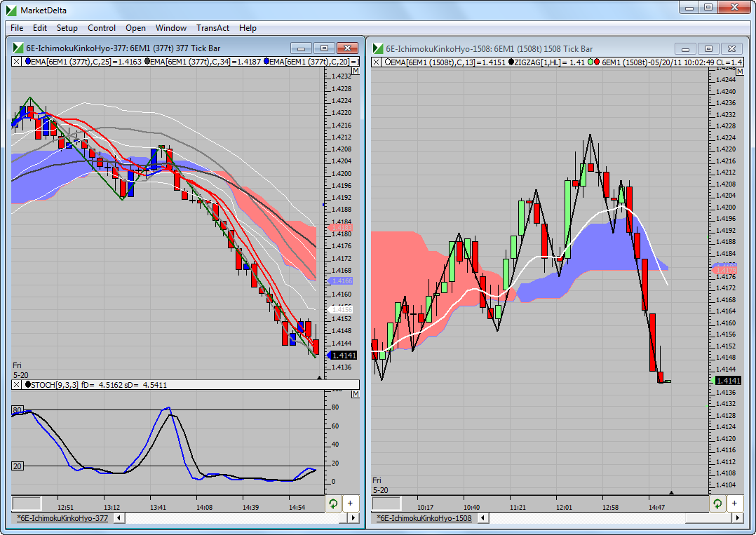
Task: Close the 377 chart title-line legend with X box
Action: coord(16,61)
